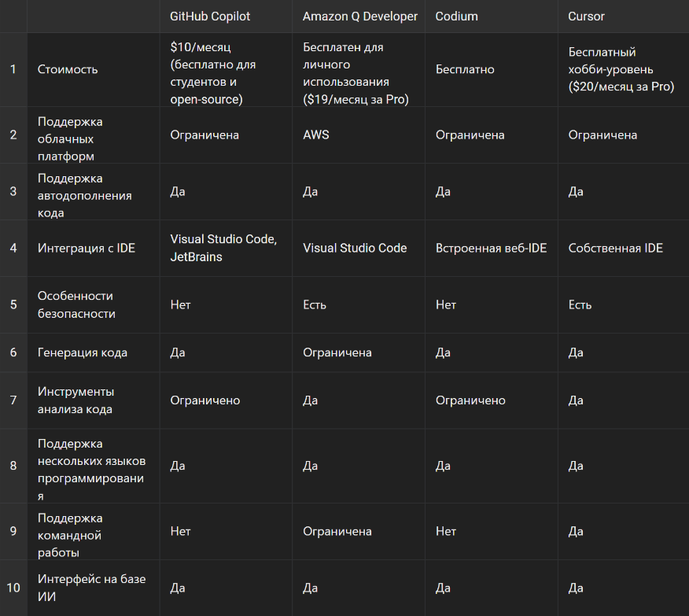Viewport: 689px width, 616px height.
Task: Select the Особенности безопасности label cell
Action: (x=93, y=304)
